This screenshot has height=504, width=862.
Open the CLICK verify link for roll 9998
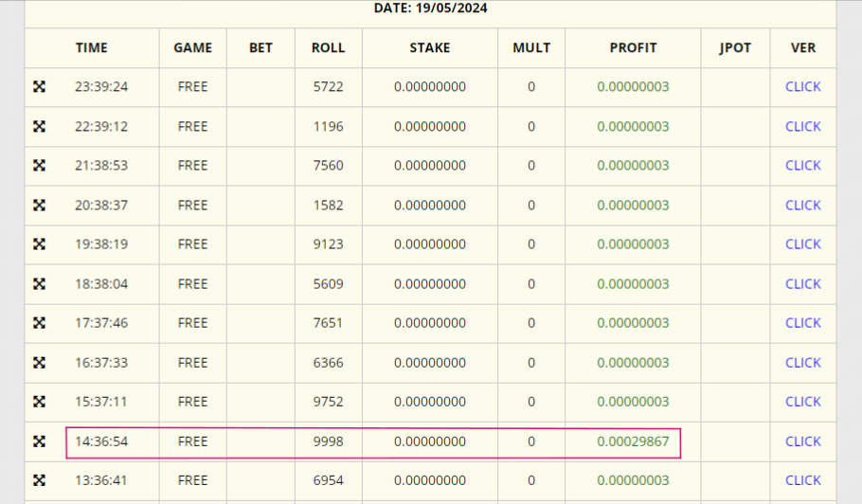click(x=802, y=441)
